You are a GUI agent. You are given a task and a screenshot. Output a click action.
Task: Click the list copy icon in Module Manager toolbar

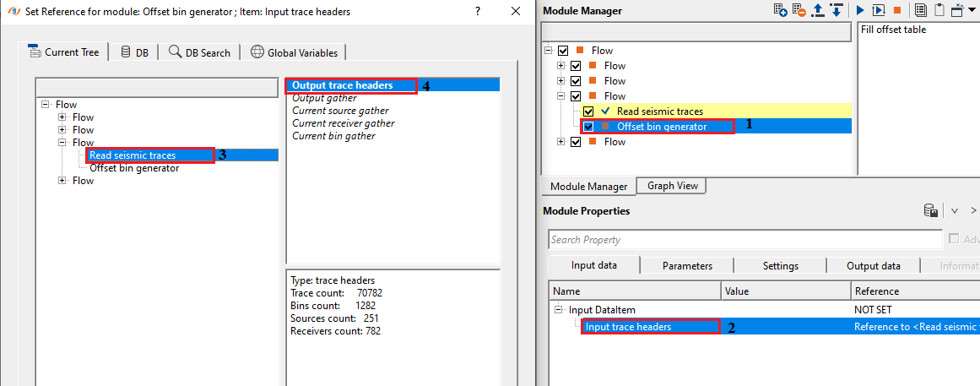point(920,10)
